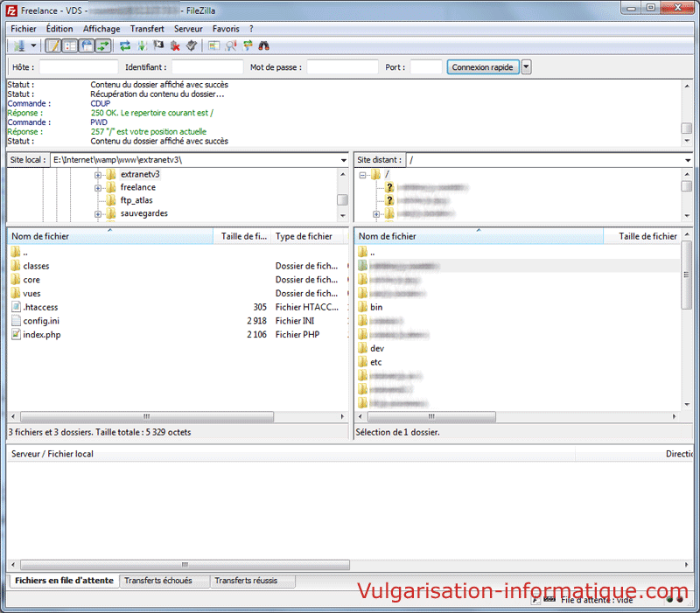Switch to Transferts réussis tab
The width and height of the screenshot is (700, 613).
252,581
